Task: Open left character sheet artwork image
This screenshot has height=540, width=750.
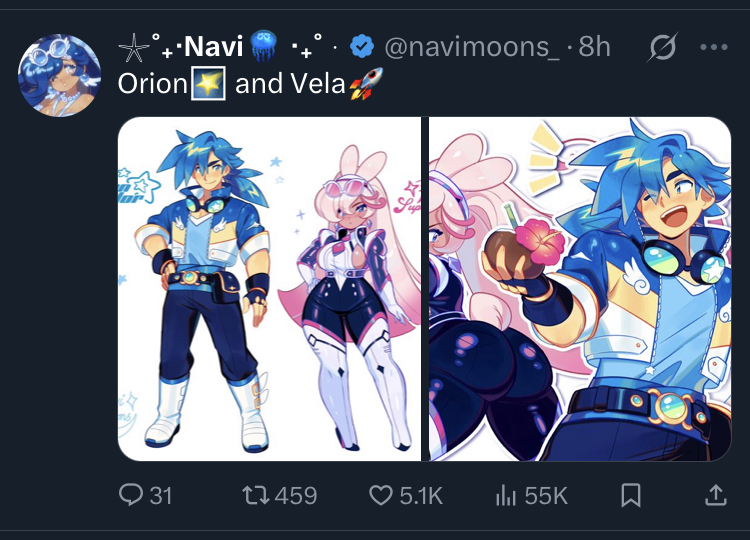Action: 269,289
